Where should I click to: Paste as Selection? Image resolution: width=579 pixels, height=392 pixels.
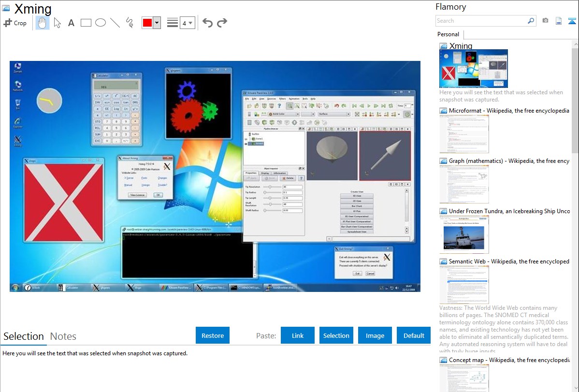click(336, 335)
